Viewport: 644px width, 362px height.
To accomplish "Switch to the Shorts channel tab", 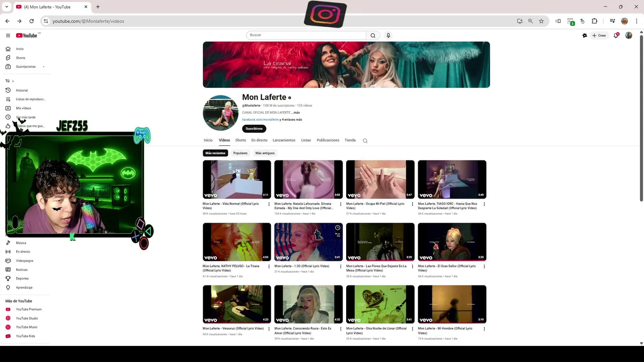I will point(240,140).
